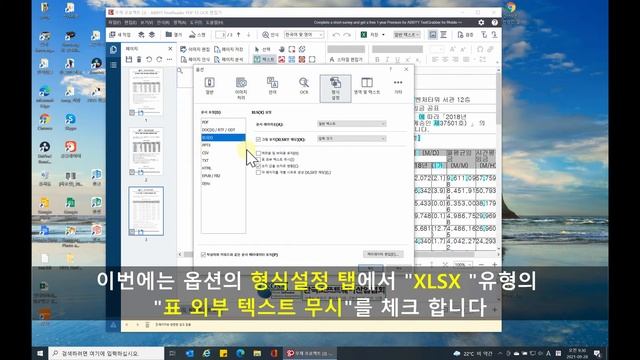Select the page 2 thumbnail
Viewport: 640px width, 360px height.
click(146, 151)
